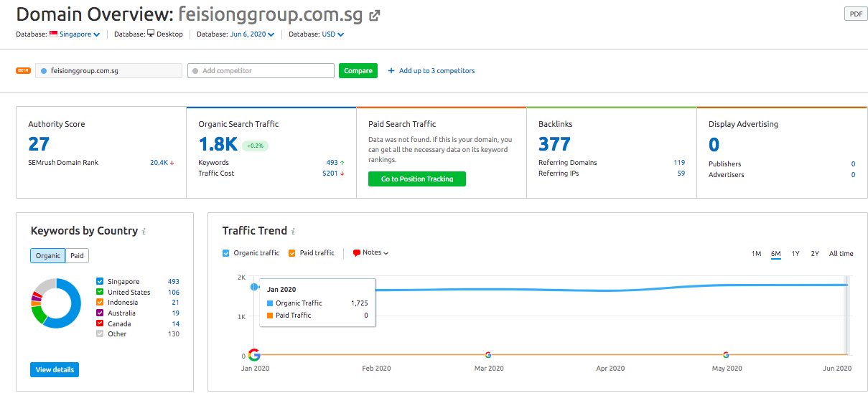Open the 1.8K organic traffic figure
The height and width of the screenshot is (393, 868).
[x=218, y=144]
